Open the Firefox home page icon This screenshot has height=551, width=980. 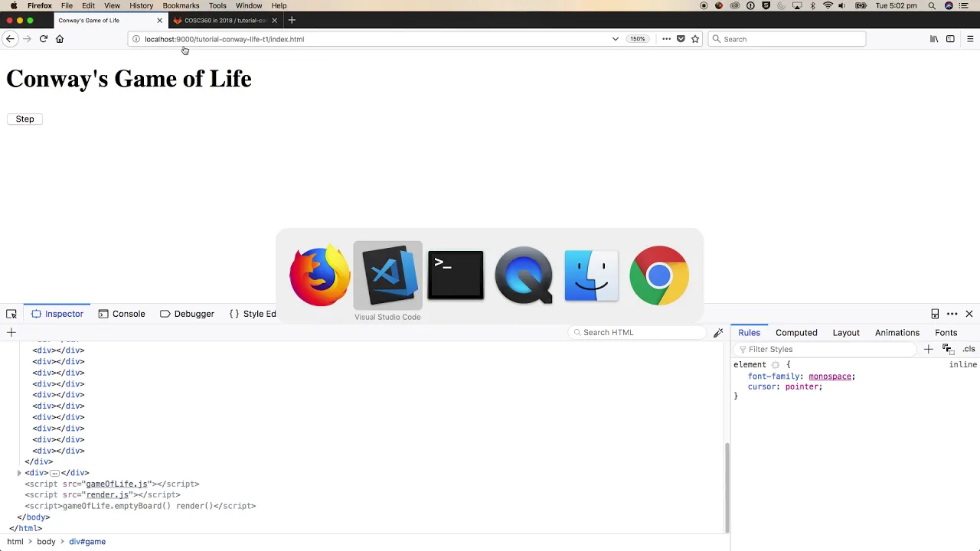pos(60,39)
